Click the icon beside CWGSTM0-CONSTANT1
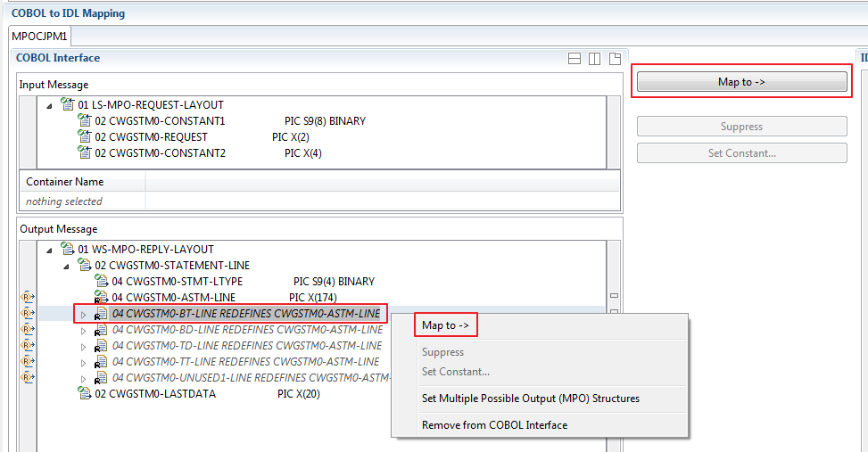The image size is (868, 452). tap(84, 120)
